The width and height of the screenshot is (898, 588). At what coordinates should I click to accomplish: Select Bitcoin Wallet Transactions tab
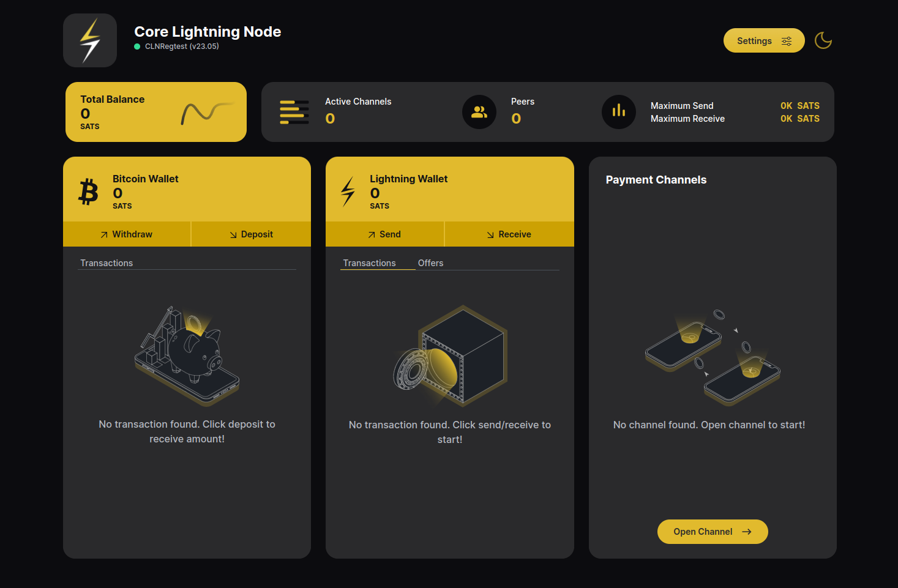[x=107, y=263]
